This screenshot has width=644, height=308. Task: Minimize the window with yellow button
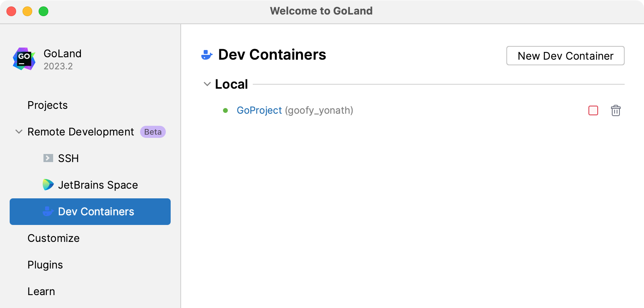(x=27, y=11)
